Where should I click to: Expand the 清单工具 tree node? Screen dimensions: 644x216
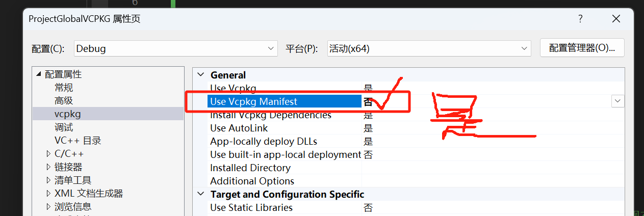[x=48, y=180]
